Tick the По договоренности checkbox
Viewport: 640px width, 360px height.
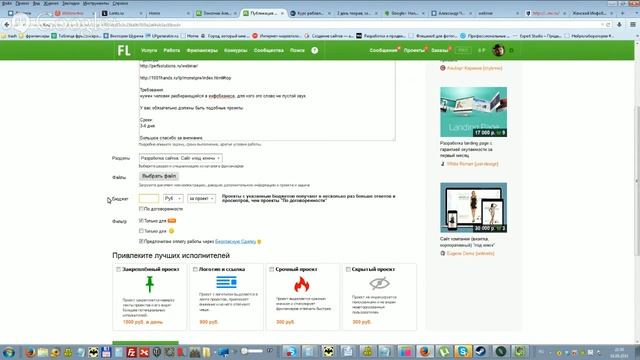(x=141, y=209)
